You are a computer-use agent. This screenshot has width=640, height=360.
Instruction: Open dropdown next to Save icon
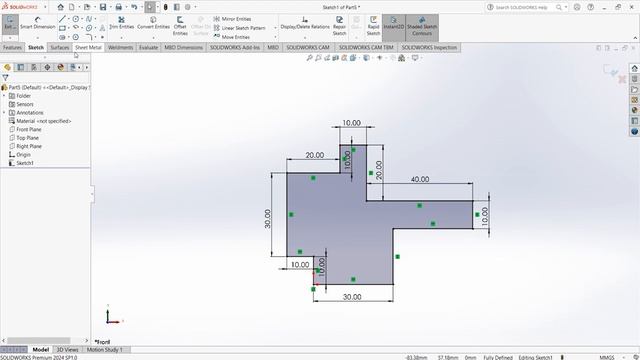tap(110, 7)
